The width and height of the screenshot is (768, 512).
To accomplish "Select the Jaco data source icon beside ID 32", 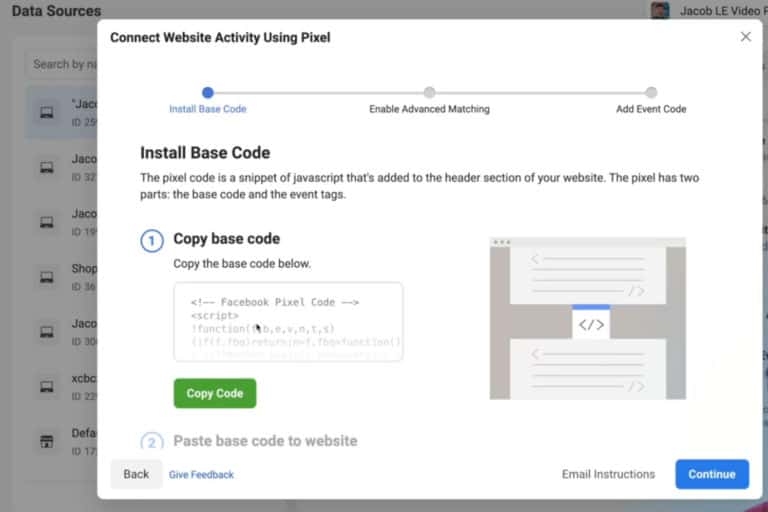I will [x=47, y=168].
